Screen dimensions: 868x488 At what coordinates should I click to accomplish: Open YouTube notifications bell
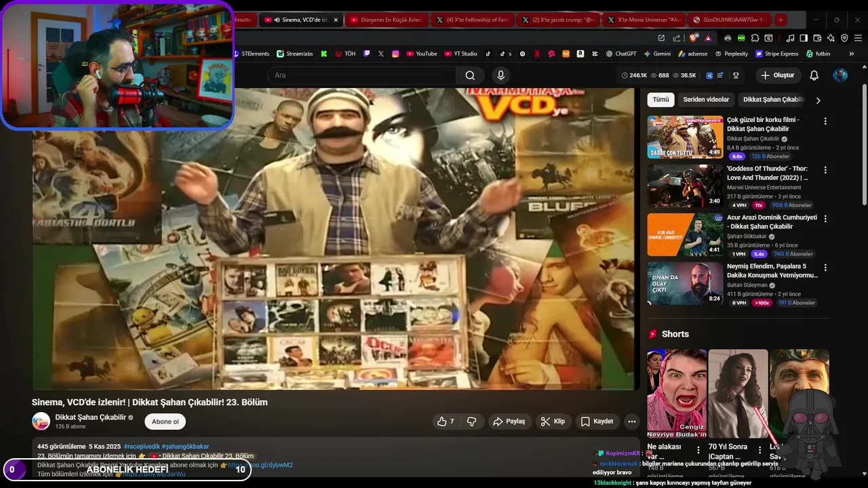coord(814,75)
